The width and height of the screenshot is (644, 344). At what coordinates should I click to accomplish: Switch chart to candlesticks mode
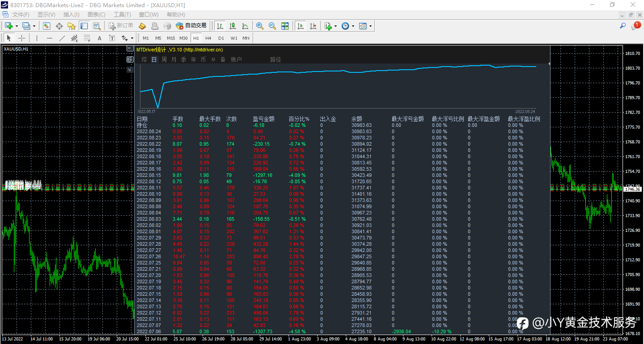point(233,26)
